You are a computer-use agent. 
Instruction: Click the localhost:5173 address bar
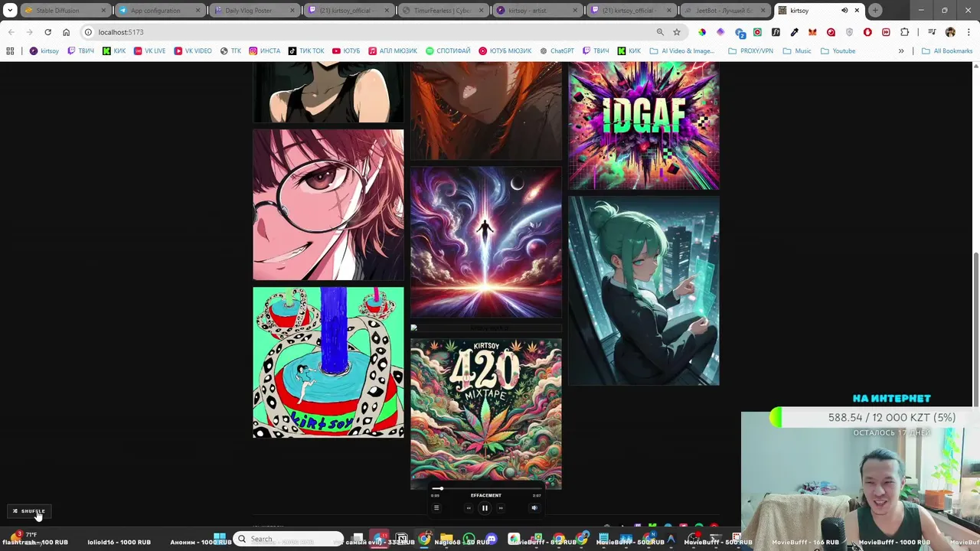(367, 32)
